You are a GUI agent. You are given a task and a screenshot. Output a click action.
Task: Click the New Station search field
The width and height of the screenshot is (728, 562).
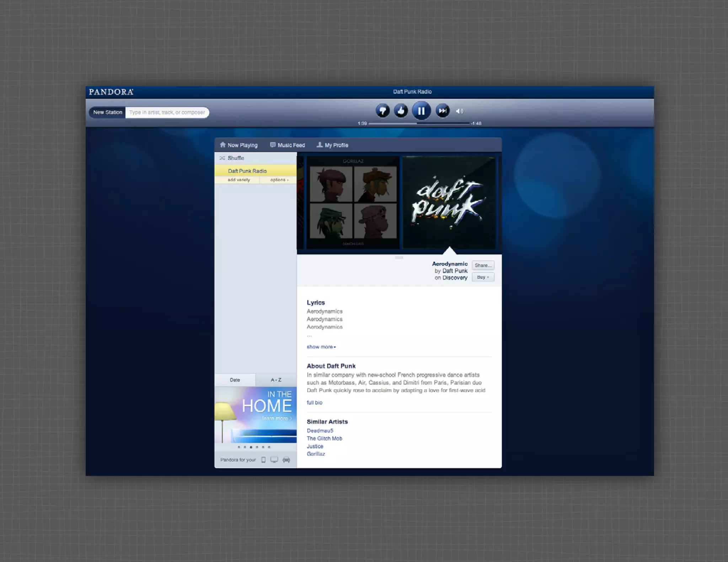click(x=167, y=112)
